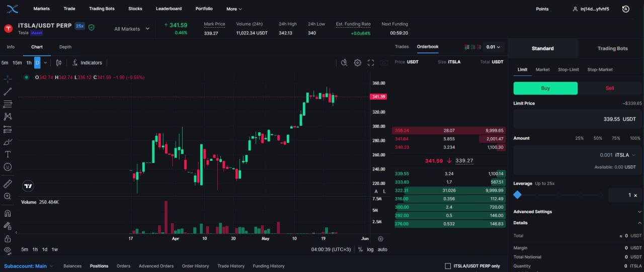Pick the ruler measure tool
644x272 pixels.
8,184
